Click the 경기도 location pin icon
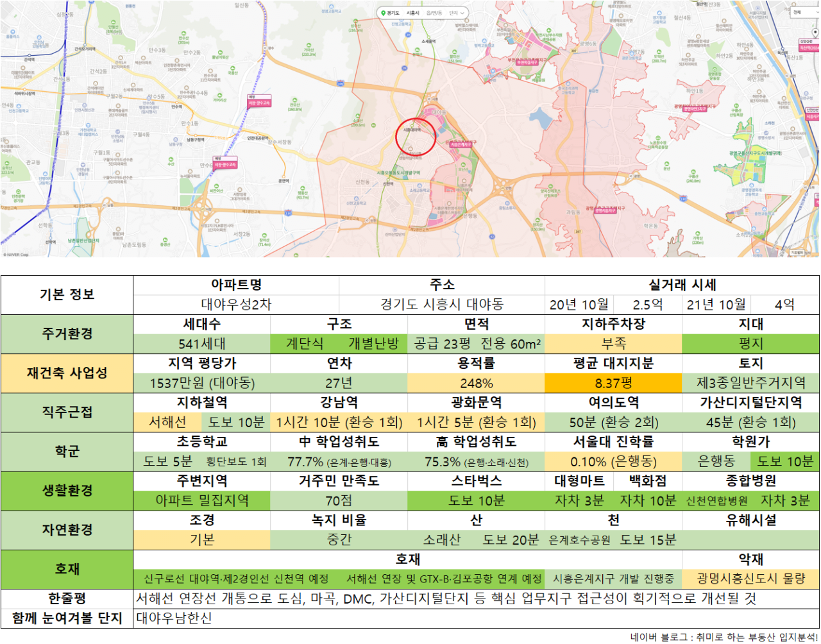821x644 pixels. click(383, 13)
